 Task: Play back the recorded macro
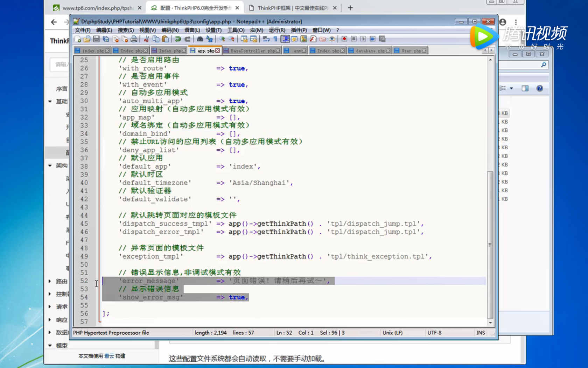(363, 39)
